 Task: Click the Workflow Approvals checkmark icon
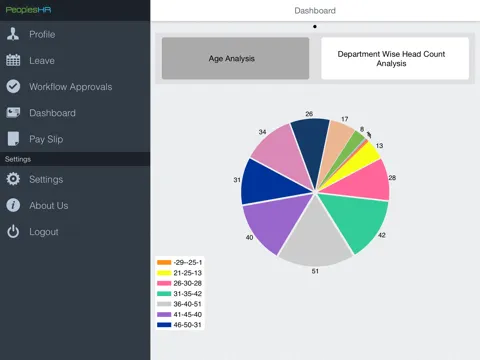pyautogui.click(x=13, y=86)
